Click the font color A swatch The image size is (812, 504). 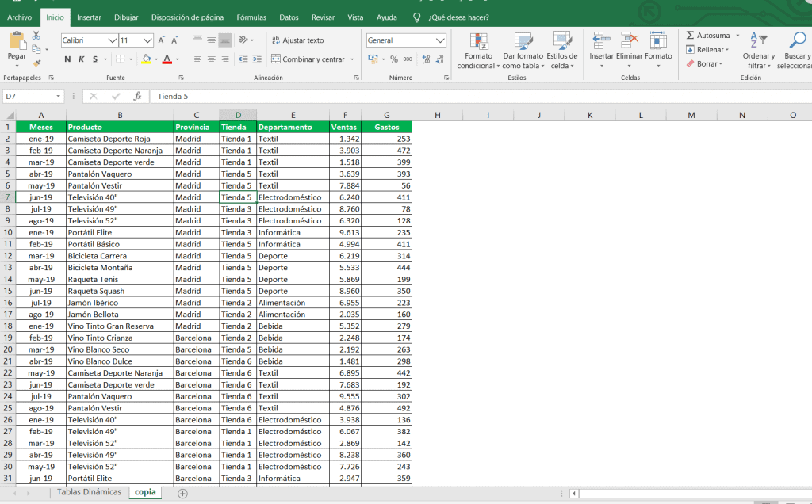tap(167, 59)
